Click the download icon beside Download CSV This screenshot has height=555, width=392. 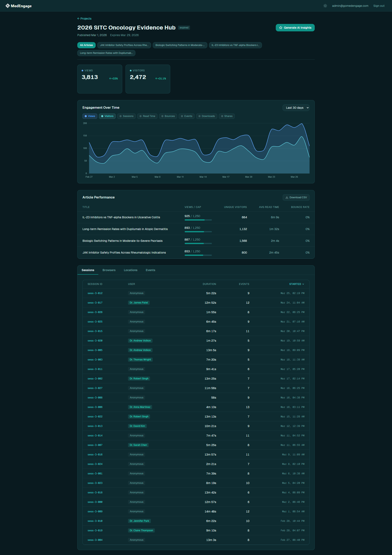coord(287,197)
